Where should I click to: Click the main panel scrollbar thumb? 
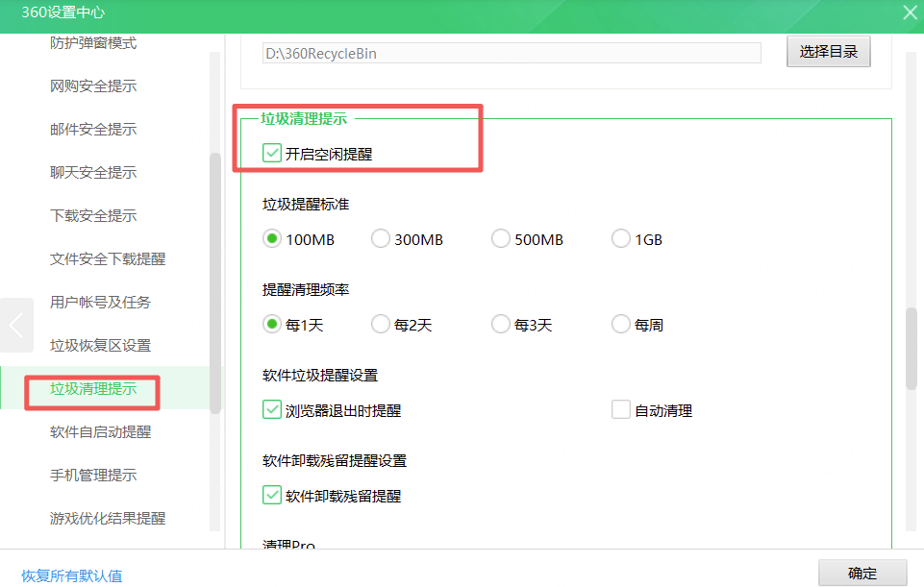(x=912, y=348)
